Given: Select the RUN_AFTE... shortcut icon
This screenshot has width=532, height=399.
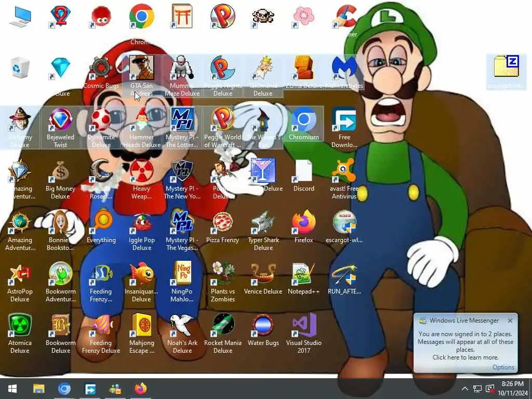Looking at the screenshot, I should (x=344, y=273).
